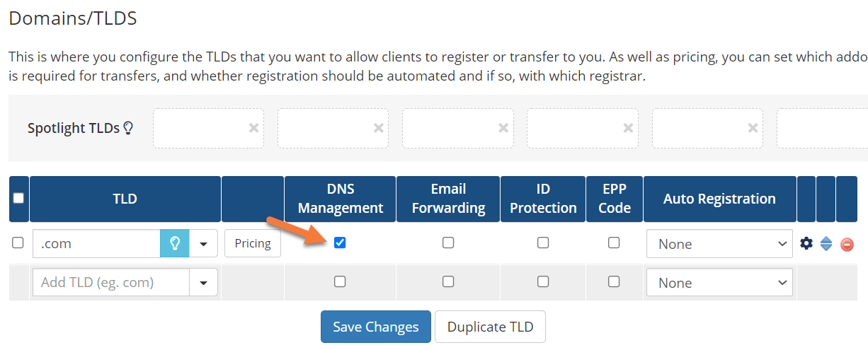Click the lightbulb spotlight icon for .com
Screen dimensions: 868x350
pos(175,243)
